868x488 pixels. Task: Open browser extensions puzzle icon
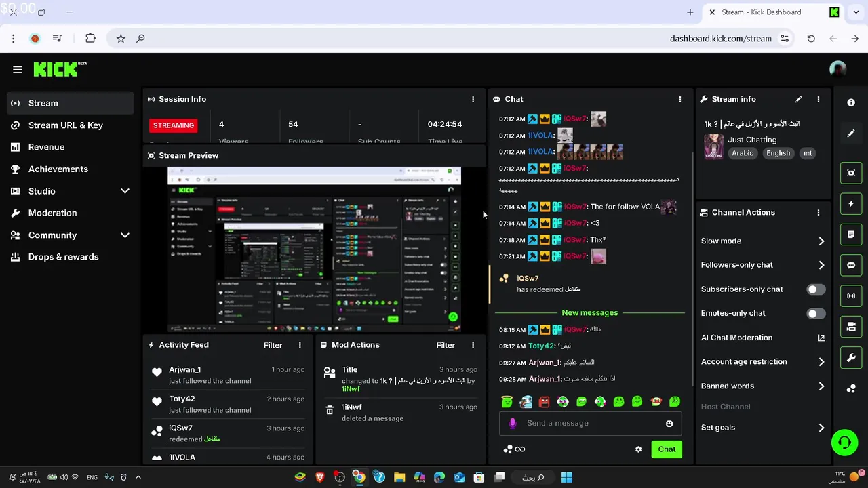[90, 39]
